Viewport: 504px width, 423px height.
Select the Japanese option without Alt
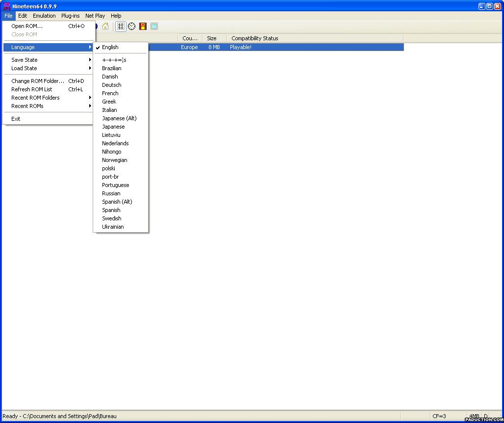[x=121, y=127]
